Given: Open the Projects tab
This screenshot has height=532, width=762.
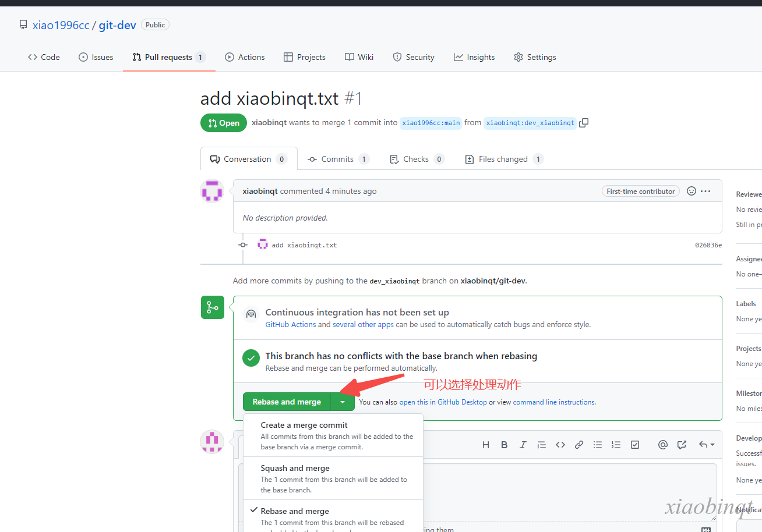Looking at the screenshot, I should 305,57.
